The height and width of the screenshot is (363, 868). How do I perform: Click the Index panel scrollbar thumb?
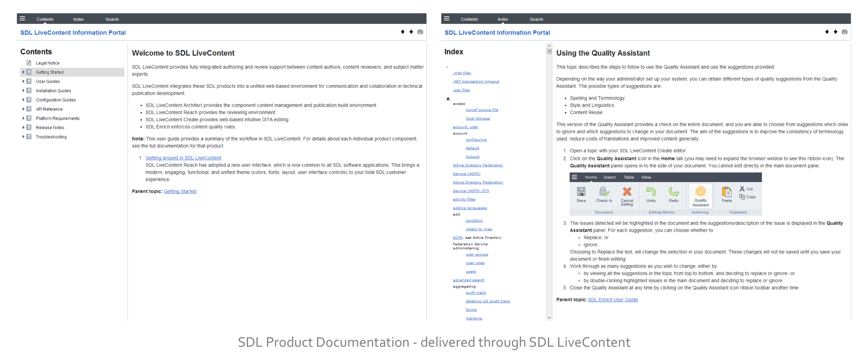pos(549,51)
